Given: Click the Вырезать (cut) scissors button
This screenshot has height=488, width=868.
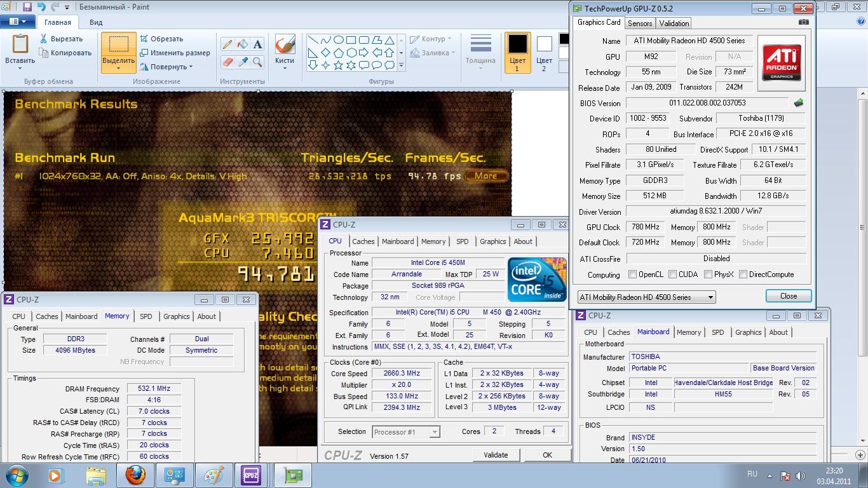Looking at the screenshot, I should point(61,39).
